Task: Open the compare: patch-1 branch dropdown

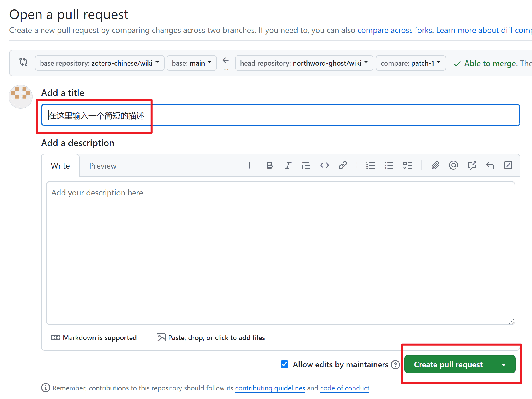Action: [x=410, y=63]
